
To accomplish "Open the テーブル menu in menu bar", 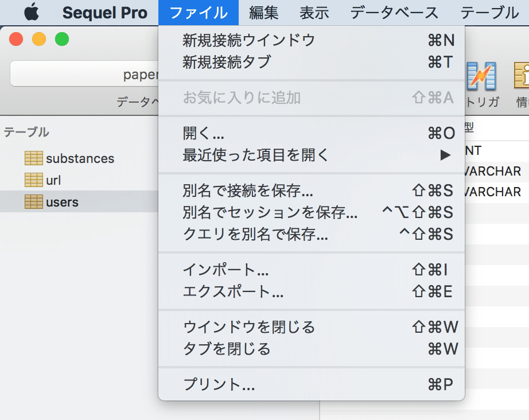I will [x=489, y=13].
